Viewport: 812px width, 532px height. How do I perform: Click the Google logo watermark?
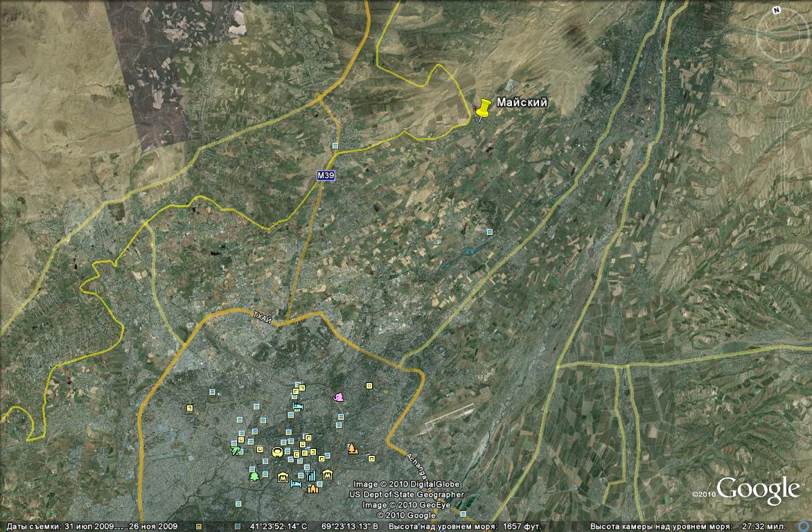click(x=758, y=490)
